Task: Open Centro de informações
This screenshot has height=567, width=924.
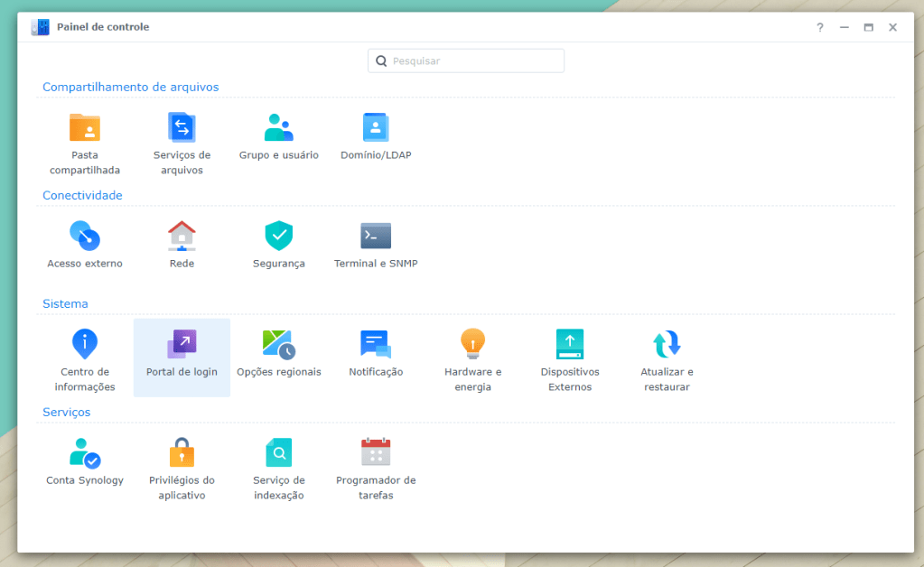Action: (x=85, y=346)
